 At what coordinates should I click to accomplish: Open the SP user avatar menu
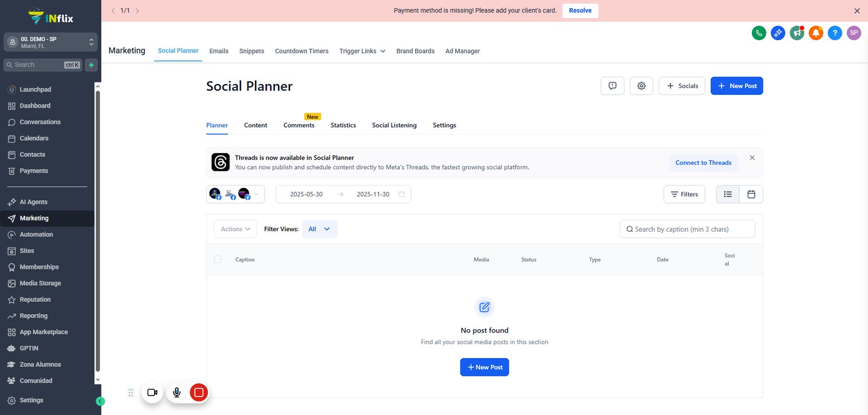point(854,33)
